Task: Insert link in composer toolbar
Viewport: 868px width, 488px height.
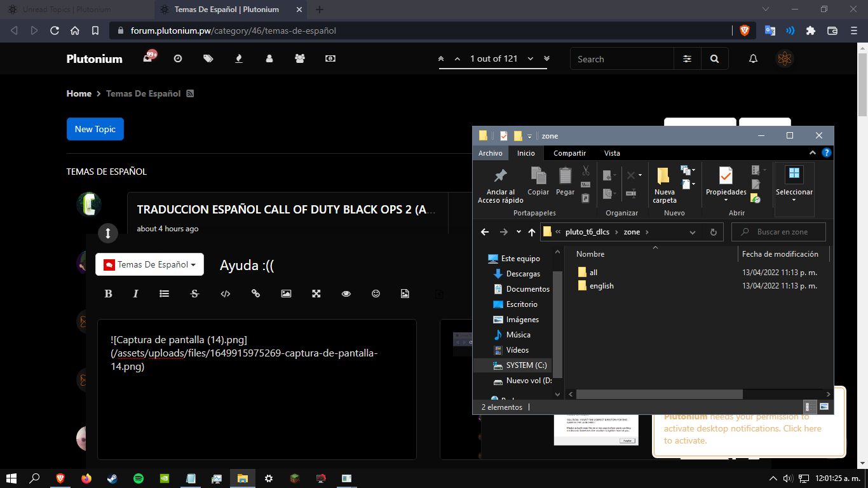Action: [256, 294]
